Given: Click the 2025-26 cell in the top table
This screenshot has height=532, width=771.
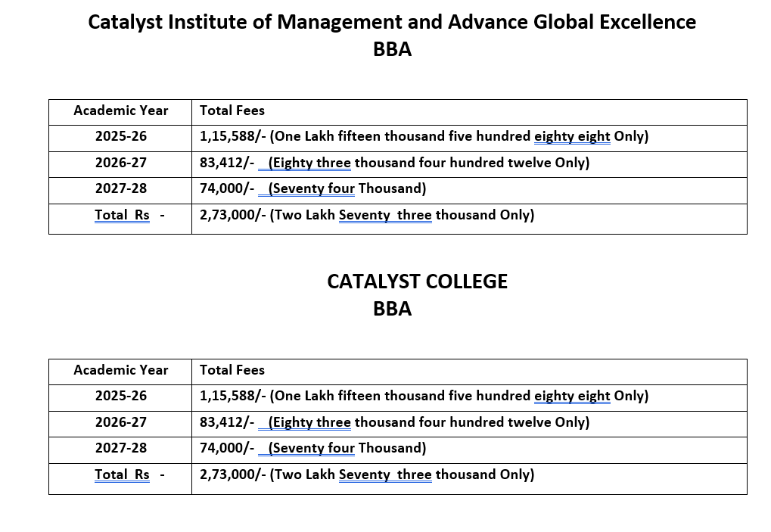Looking at the screenshot, I should (121, 137).
